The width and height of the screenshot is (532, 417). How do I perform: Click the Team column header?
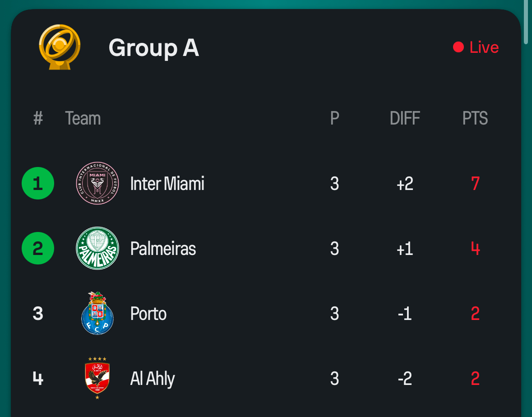[x=83, y=118]
